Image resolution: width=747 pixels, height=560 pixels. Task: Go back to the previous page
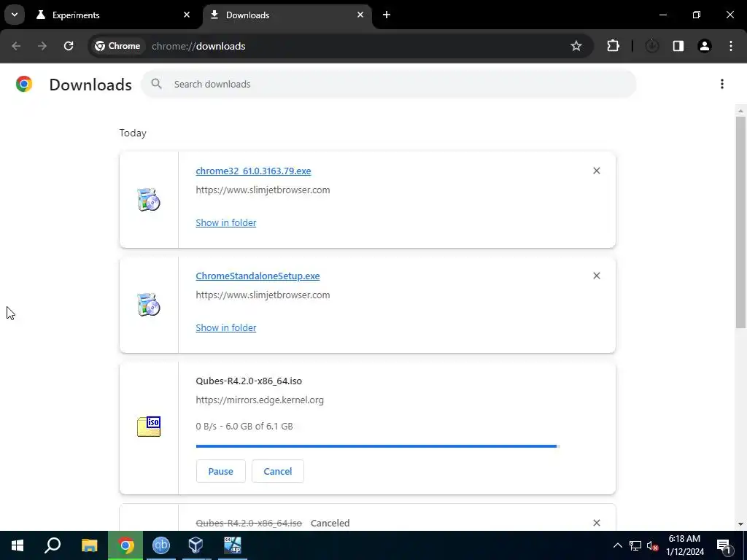tap(16, 46)
